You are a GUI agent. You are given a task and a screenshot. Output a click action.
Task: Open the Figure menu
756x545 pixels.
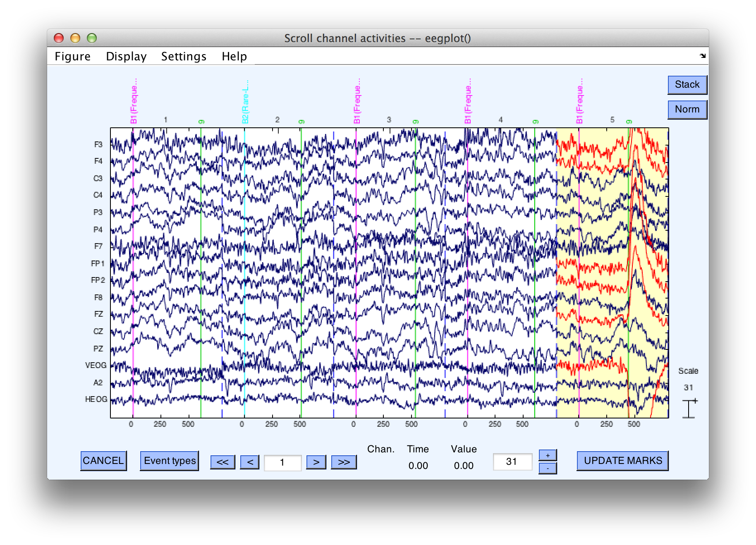[72, 56]
